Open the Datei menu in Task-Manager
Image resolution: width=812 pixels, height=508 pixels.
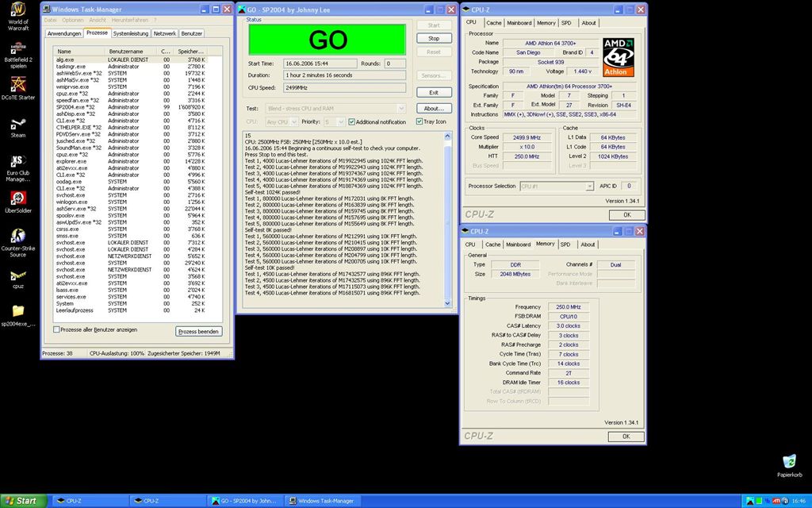(x=50, y=20)
